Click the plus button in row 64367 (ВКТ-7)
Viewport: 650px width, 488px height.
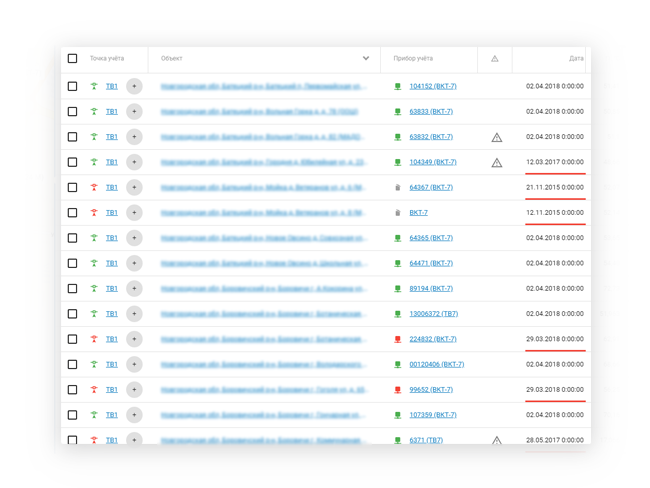click(134, 187)
